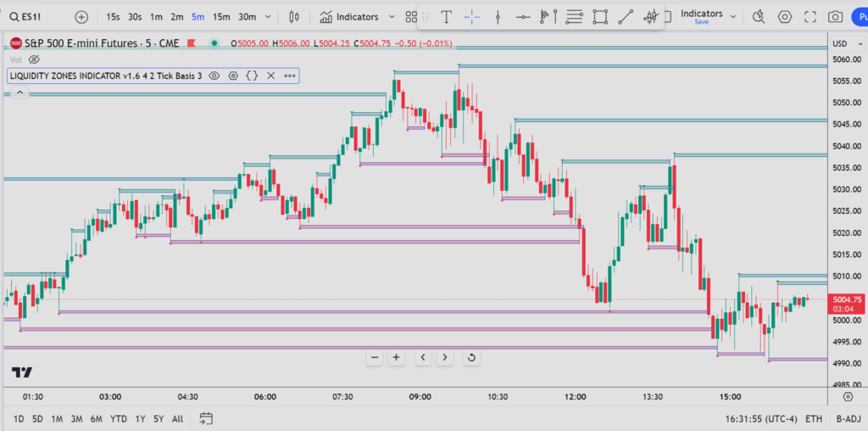Open the Indicators dialog

[x=349, y=17]
